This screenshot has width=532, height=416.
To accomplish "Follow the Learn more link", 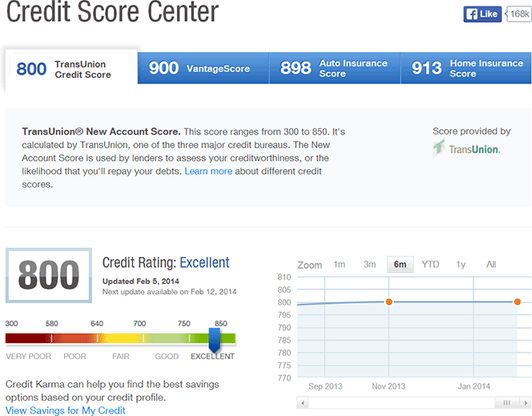I will coord(208,172).
